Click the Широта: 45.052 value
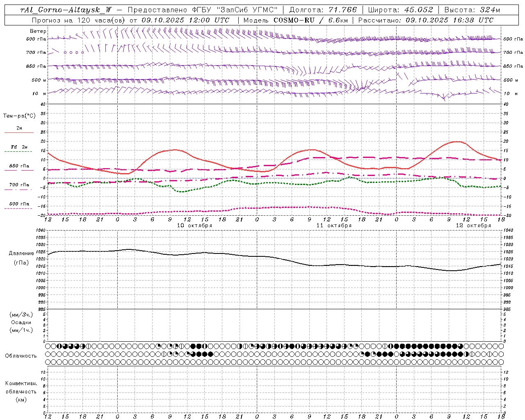 pyautogui.click(x=400, y=10)
